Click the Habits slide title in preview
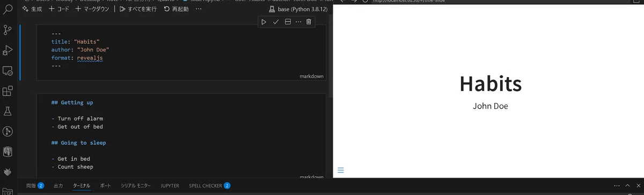644x195 pixels. point(491,84)
